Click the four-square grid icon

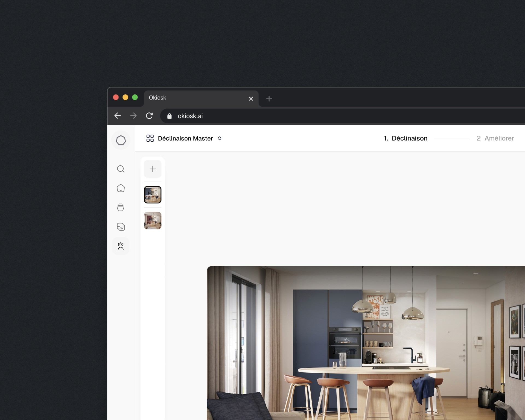pos(150,138)
